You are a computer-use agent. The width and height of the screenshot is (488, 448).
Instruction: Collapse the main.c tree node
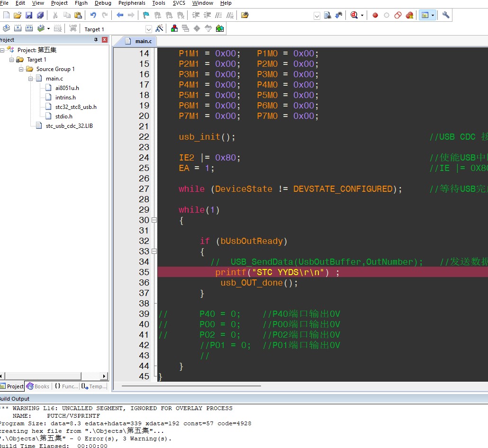(x=31, y=79)
